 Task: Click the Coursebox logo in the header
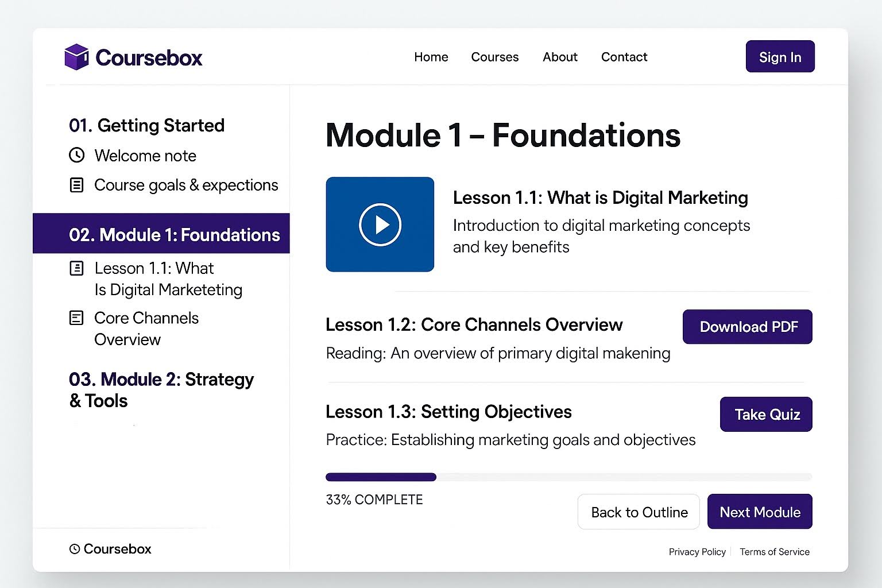point(133,57)
